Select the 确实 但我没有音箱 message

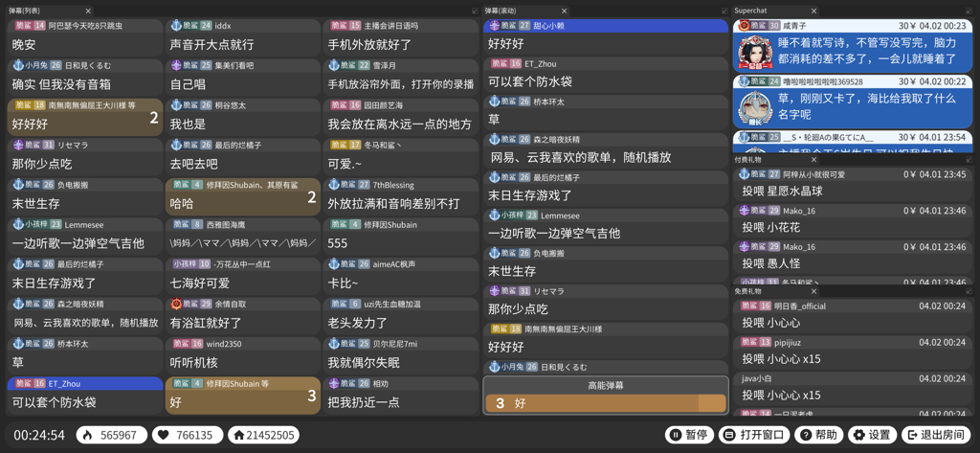point(84,77)
